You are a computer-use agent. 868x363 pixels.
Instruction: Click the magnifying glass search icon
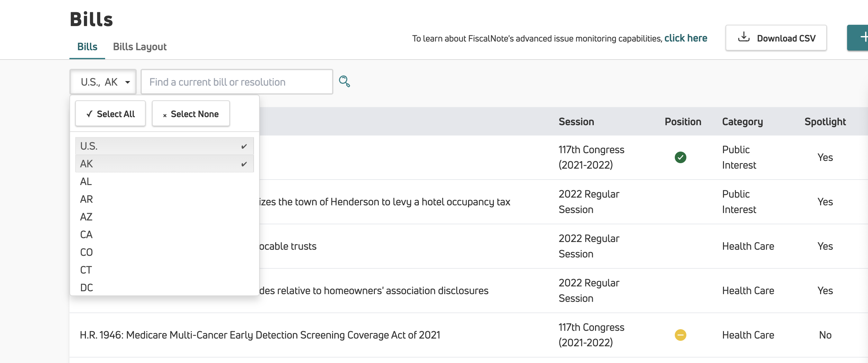coord(344,81)
